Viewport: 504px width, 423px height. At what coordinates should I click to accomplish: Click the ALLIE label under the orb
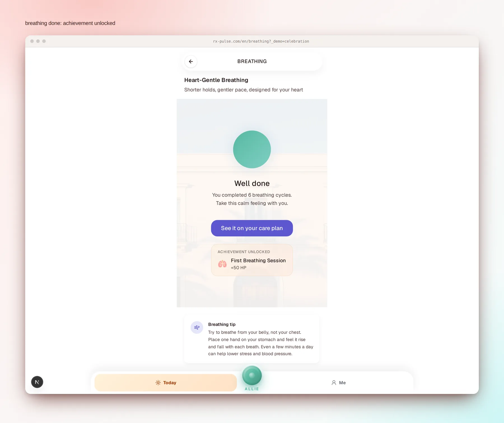(252, 389)
